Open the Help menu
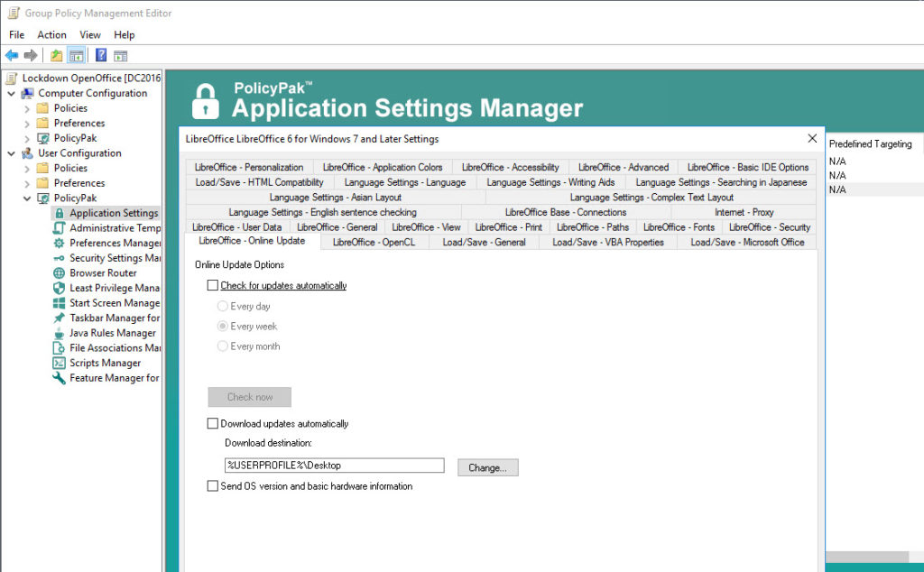 124,35
